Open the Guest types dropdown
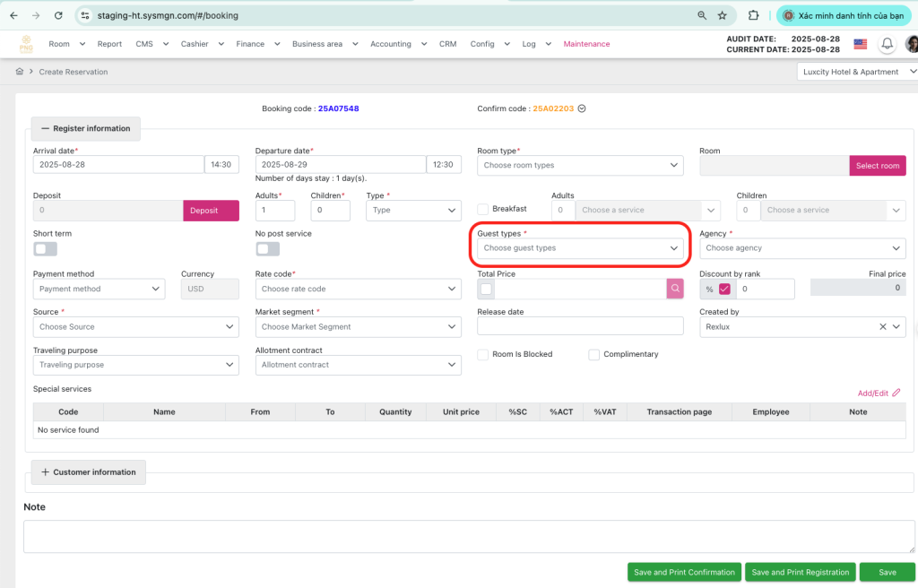 (580, 248)
